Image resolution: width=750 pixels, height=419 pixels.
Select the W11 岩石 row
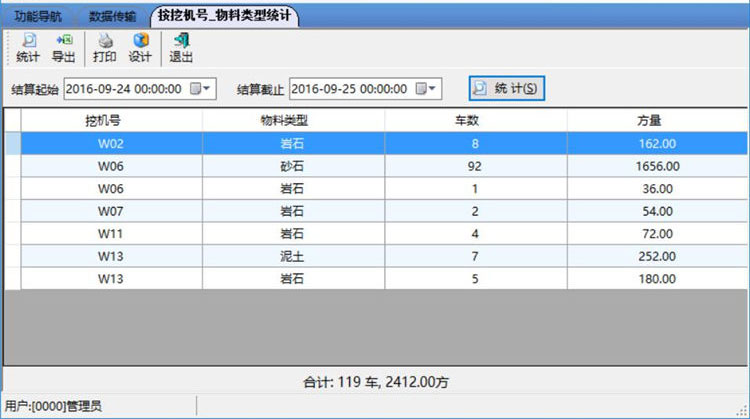click(x=292, y=233)
